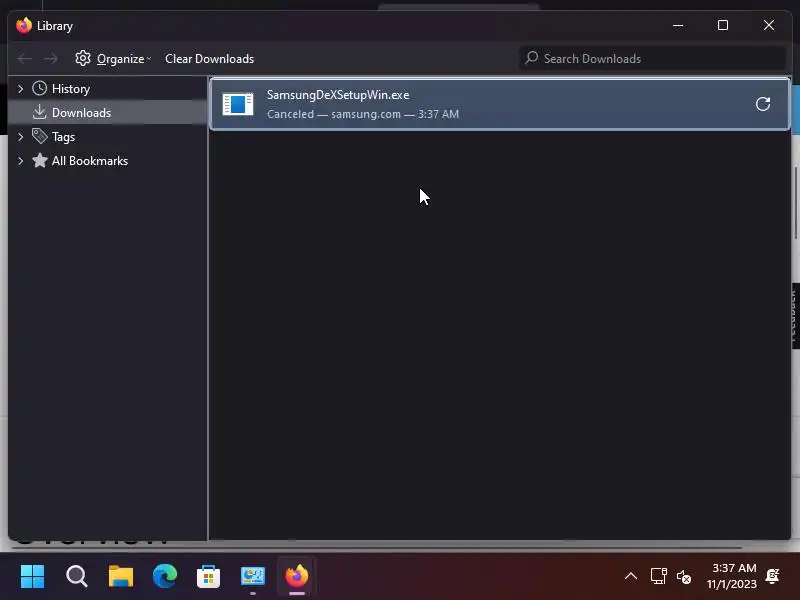Open the clock showing 3:37 AM
The image size is (800, 600).
[732, 576]
